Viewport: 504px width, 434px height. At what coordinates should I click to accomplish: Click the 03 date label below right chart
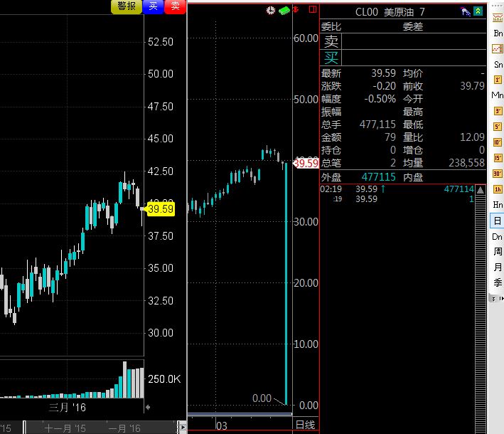(x=222, y=426)
